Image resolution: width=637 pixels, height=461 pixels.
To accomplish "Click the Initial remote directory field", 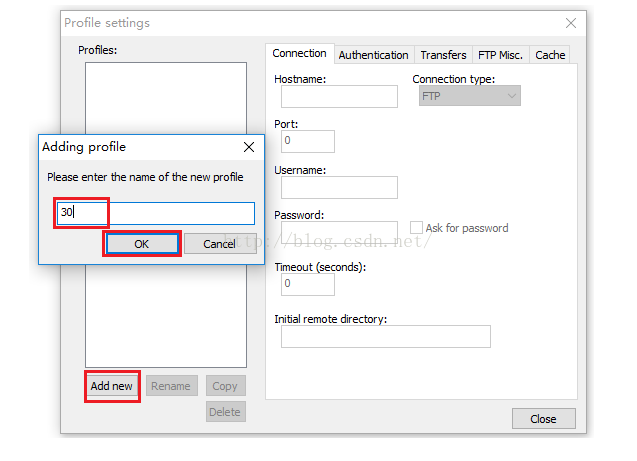I will click(385, 336).
